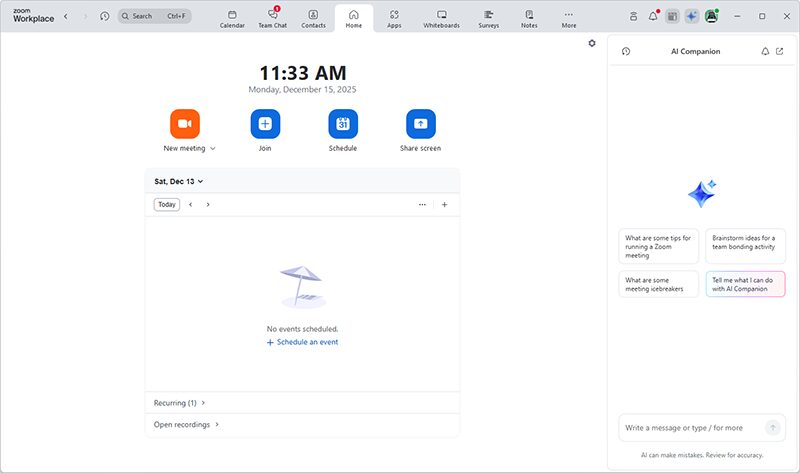The image size is (800, 473).
Task: Click the Today button
Action: [x=167, y=204]
